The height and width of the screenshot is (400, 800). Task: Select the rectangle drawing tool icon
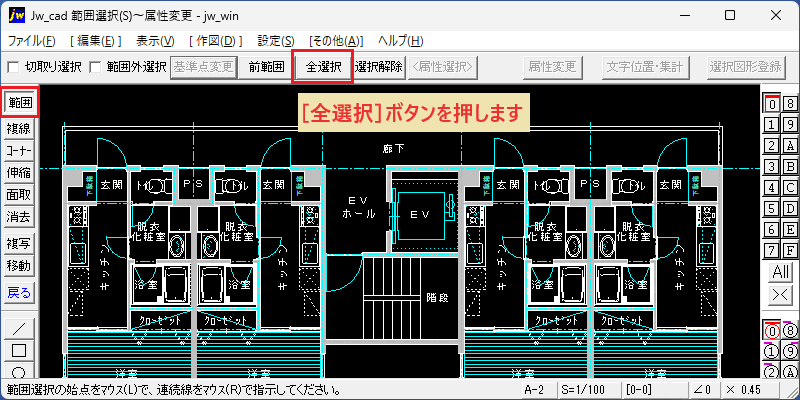(19, 351)
